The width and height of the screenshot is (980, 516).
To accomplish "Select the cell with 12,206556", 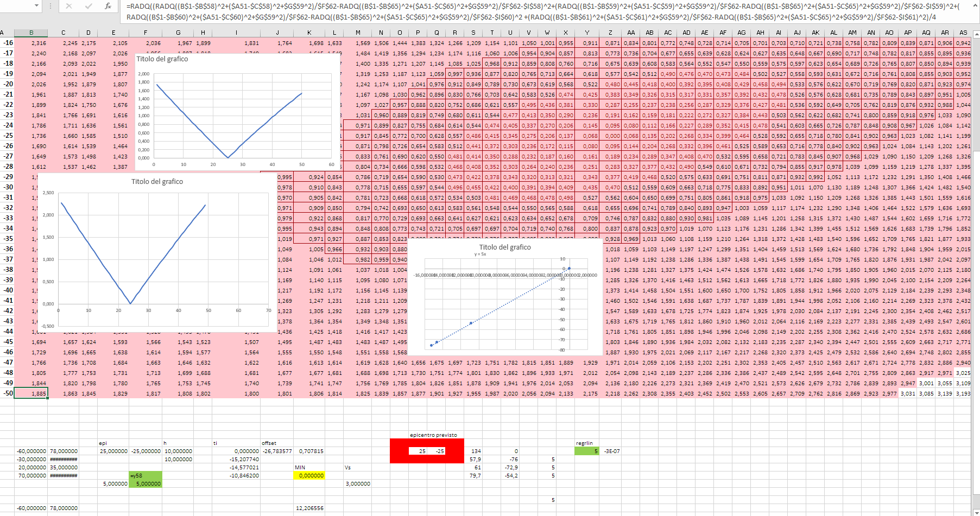I will point(309,508).
